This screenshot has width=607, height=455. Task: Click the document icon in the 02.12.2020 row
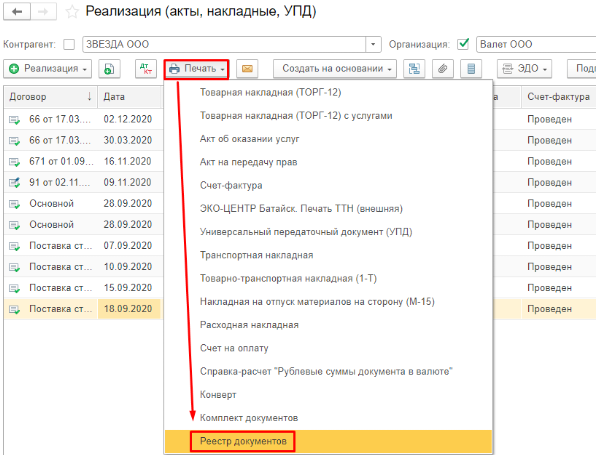coord(15,119)
